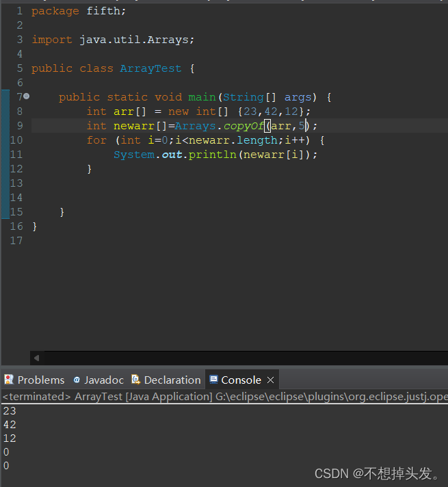This screenshot has height=487, width=448.
Task: Click 'System' on line 11
Action: click(x=134, y=155)
